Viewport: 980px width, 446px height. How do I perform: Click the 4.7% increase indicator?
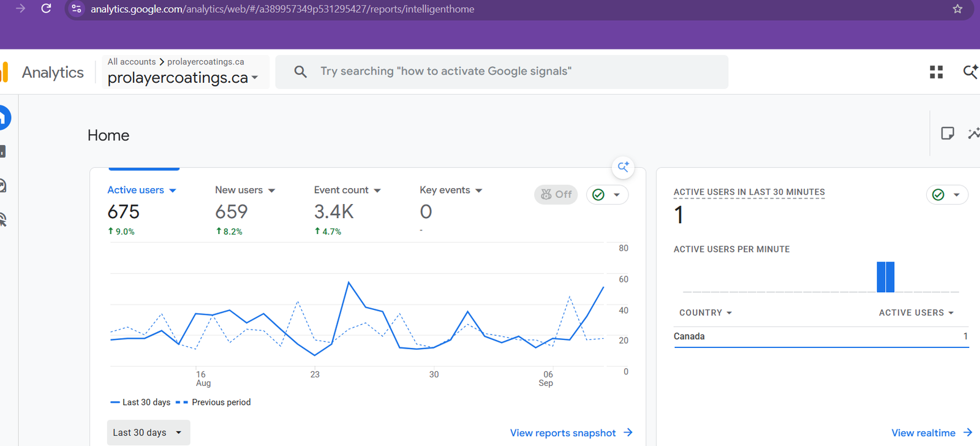pyautogui.click(x=328, y=232)
